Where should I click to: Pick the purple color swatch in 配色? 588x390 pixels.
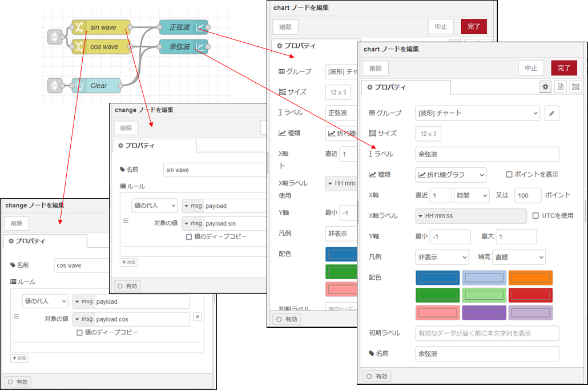(x=484, y=313)
